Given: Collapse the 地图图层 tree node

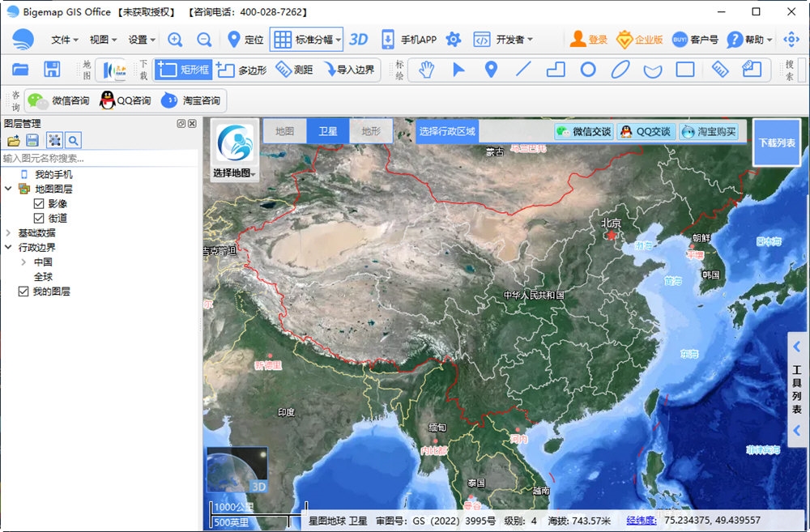Looking at the screenshot, I should pos(9,189).
